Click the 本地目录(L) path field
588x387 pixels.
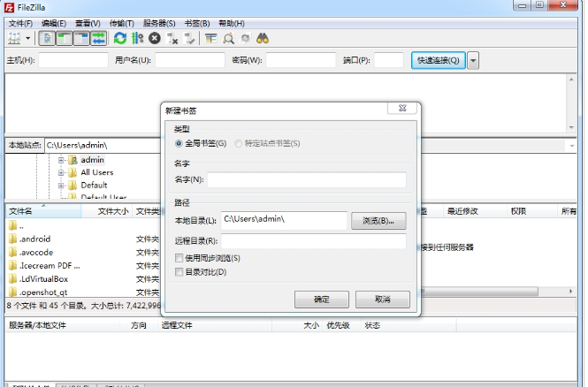(284, 220)
